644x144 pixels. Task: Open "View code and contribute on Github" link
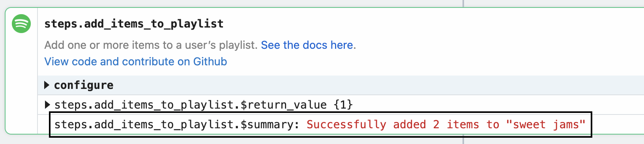pyautogui.click(x=135, y=61)
